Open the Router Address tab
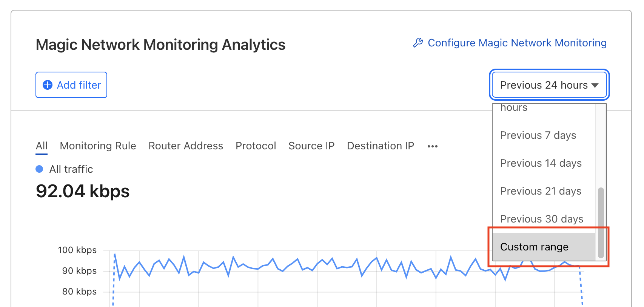 (x=186, y=146)
